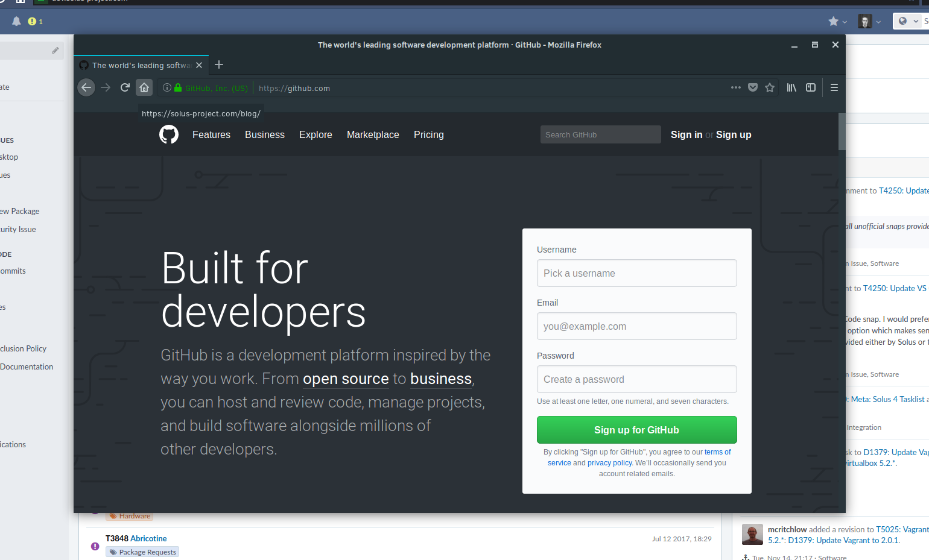
Task: Click clusion Policy in background sidebar
Action: pyautogui.click(x=24, y=348)
